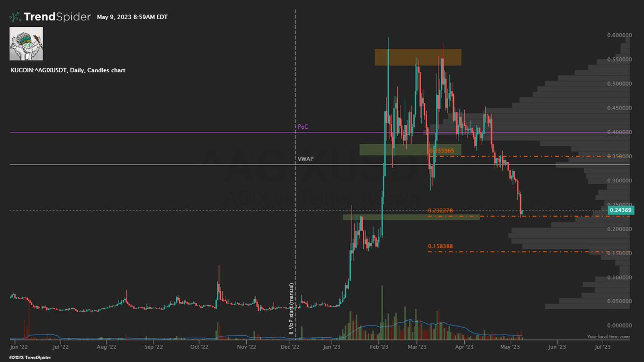Click the 0.158388 level label
Image resolution: width=644 pixels, height=362 pixels.
coord(441,247)
